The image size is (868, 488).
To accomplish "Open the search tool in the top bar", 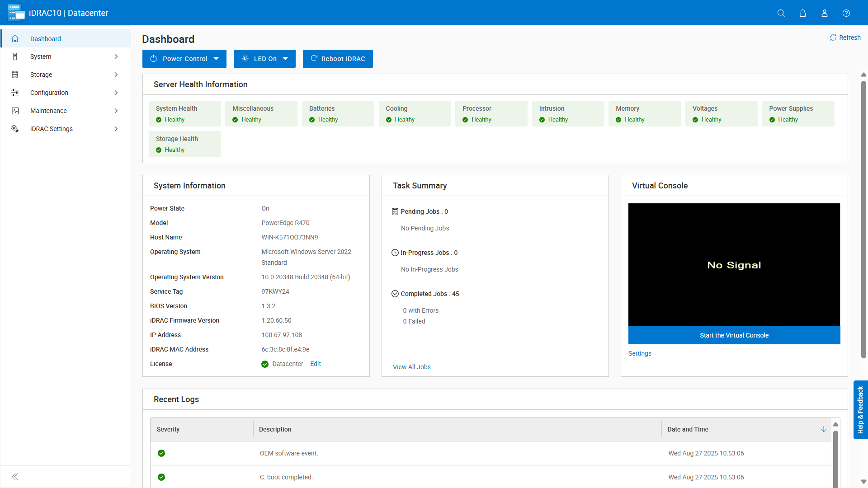I will [x=781, y=13].
